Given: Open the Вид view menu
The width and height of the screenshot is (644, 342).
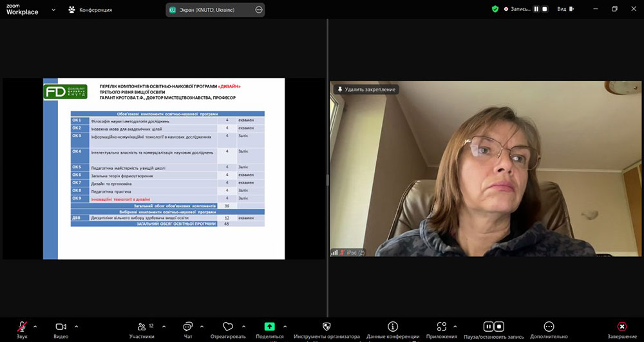Looking at the screenshot, I should click(x=562, y=10).
